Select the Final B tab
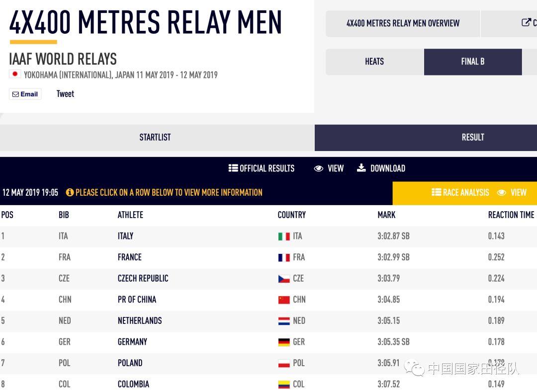Image resolution: width=537 pixels, height=392 pixels. [473, 62]
